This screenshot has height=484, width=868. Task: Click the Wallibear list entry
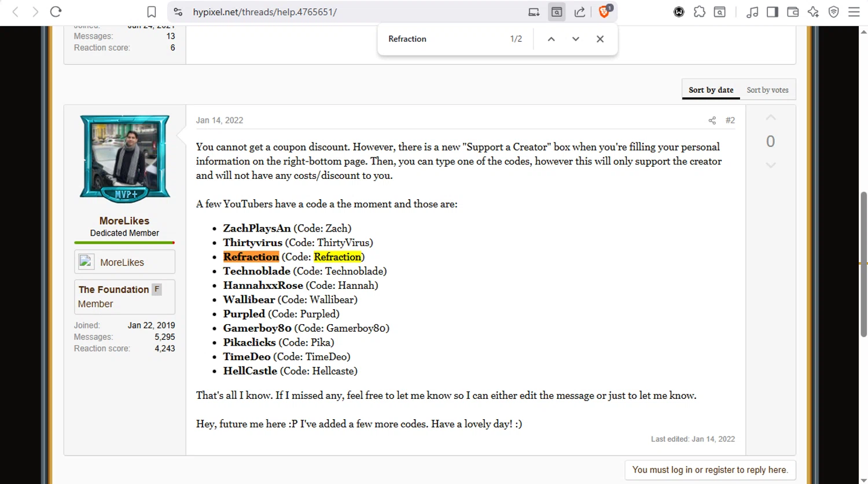[290, 299]
